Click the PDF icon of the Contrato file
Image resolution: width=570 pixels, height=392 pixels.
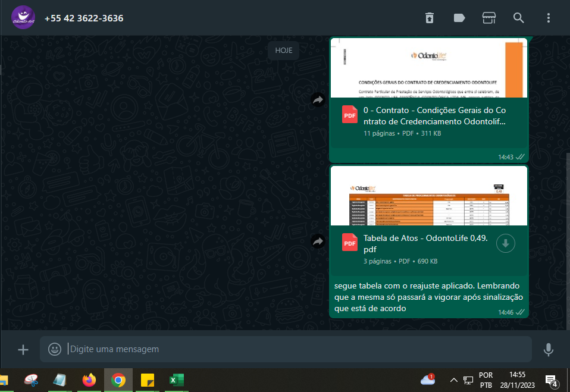pos(350,114)
